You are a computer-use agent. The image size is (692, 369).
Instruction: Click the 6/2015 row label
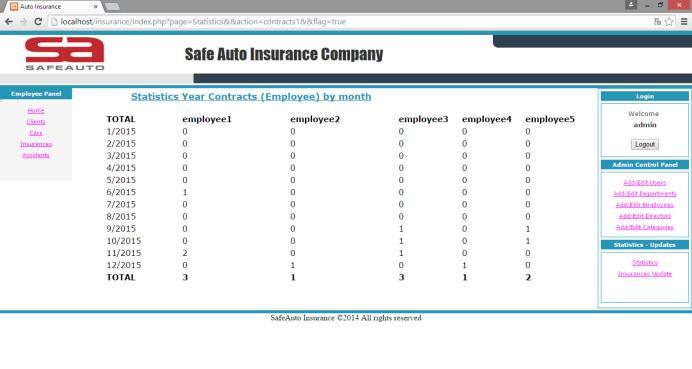click(x=121, y=192)
